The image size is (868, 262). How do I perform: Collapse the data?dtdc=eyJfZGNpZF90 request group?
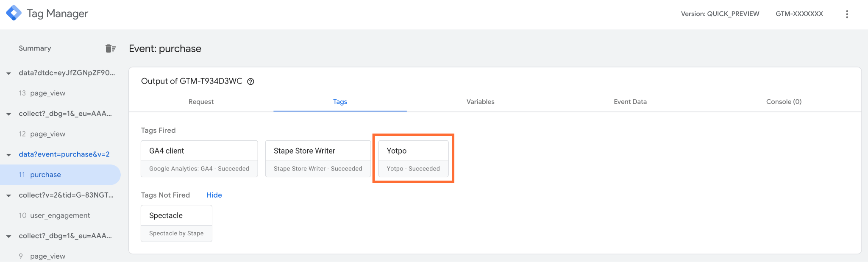point(8,73)
